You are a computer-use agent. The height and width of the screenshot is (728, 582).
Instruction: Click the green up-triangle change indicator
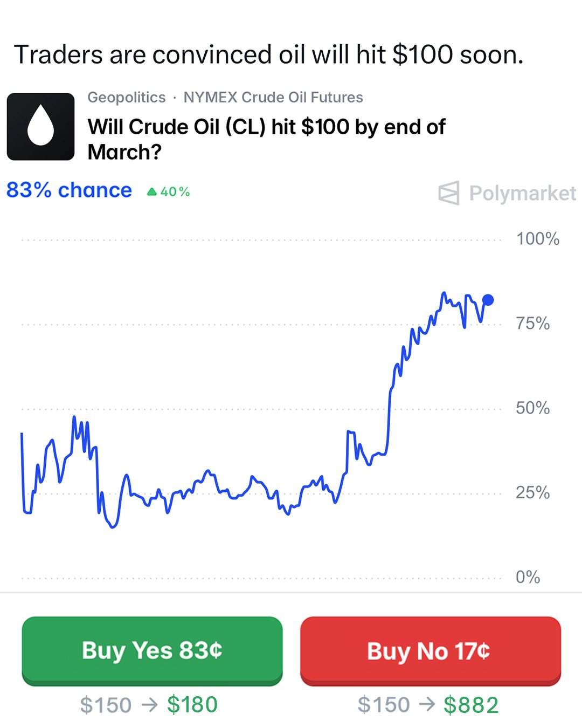coord(152,191)
